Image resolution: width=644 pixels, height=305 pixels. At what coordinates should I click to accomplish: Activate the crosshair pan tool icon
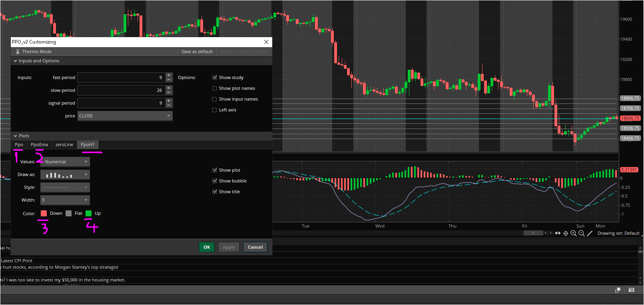566,234
